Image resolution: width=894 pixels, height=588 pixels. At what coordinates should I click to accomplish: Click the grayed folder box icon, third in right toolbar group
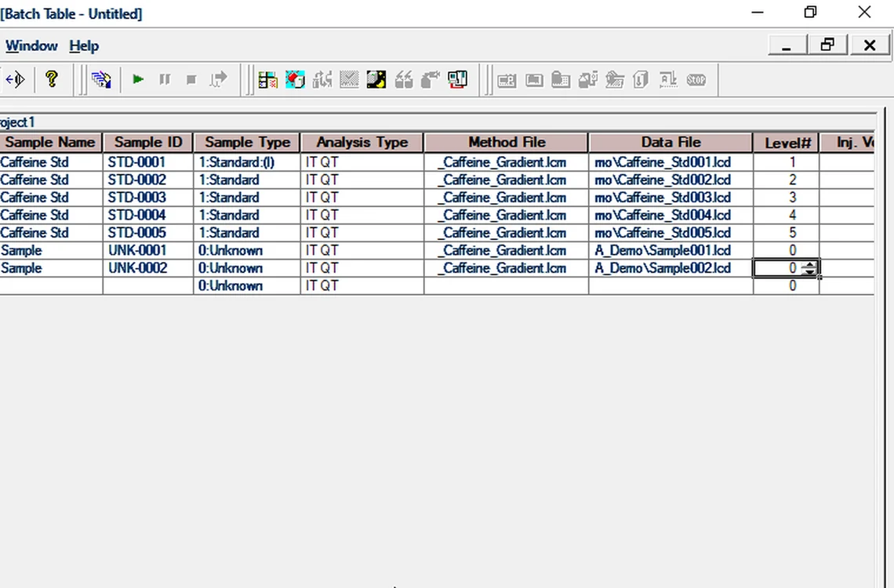[x=561, y=80]
